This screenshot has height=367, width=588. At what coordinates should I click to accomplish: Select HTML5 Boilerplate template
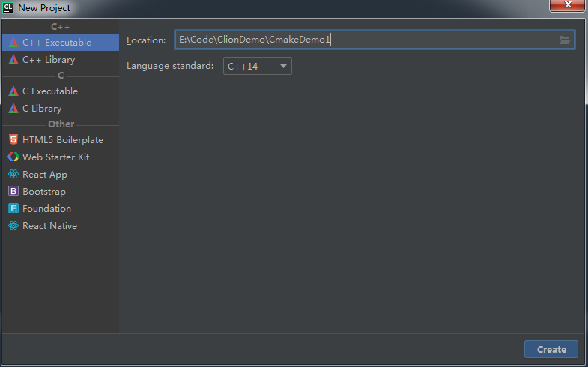(61, 140)
